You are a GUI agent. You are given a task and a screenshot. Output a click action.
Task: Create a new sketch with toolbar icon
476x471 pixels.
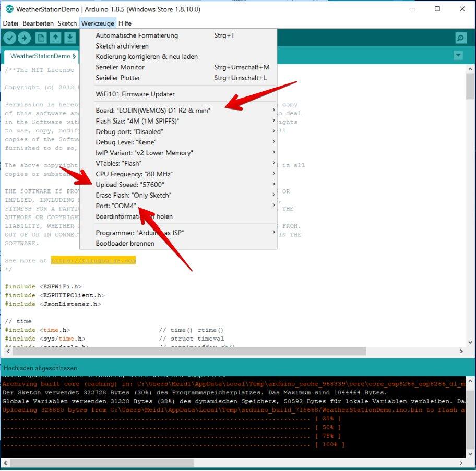(41, 38)
